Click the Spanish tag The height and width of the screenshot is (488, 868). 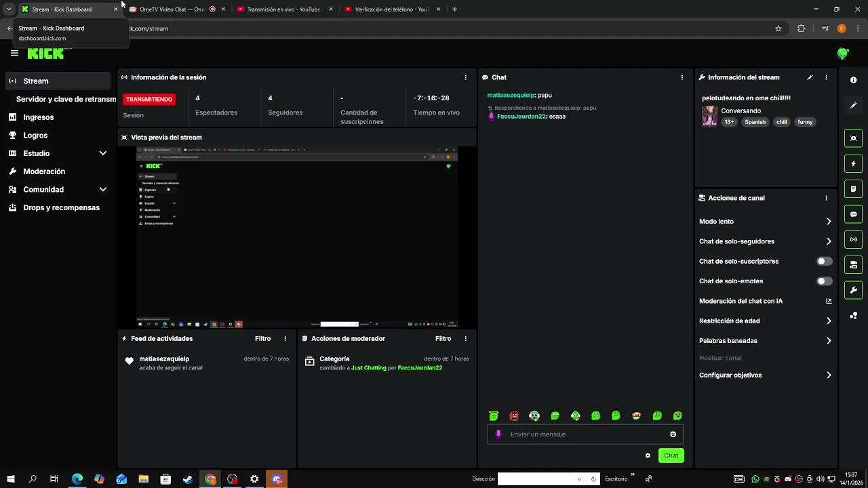[755, 122]
